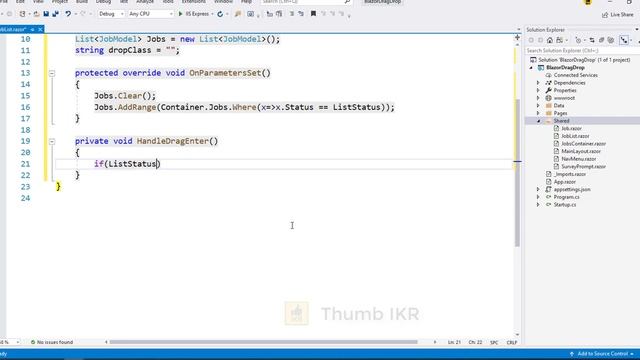This screenshot has height=360, width=640.
Task: Click the horizontal editor scrollbar thumb
Action: tap(264, 342)
